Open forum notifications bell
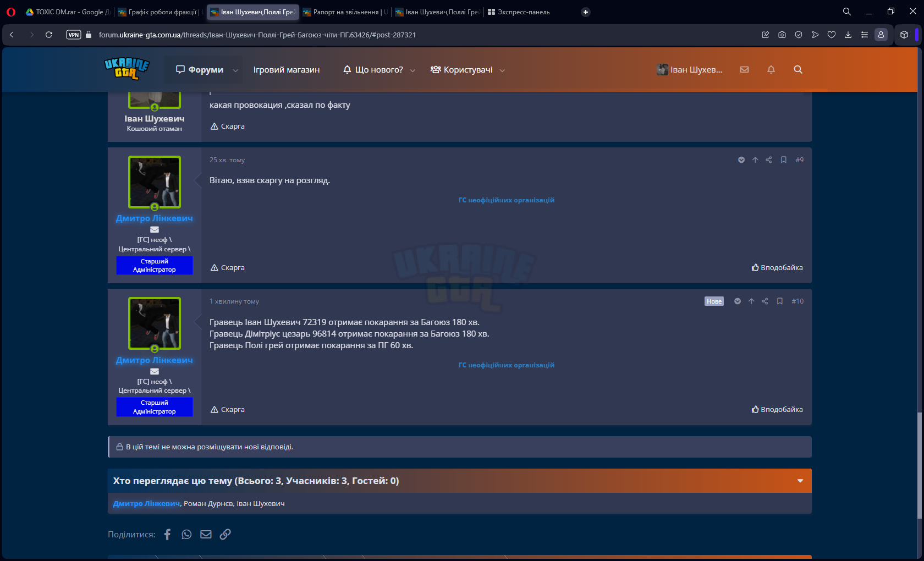The height and width of the screenshot is (561, 924). (771, 70)
